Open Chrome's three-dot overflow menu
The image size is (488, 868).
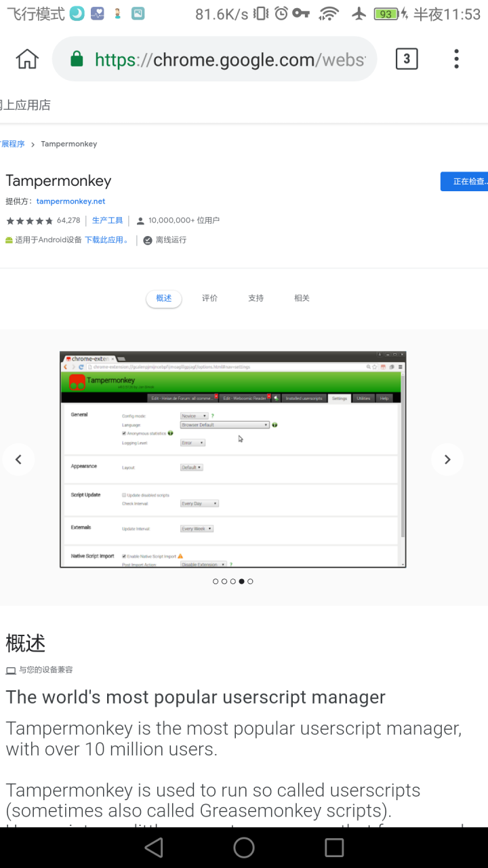pos(456,59)
